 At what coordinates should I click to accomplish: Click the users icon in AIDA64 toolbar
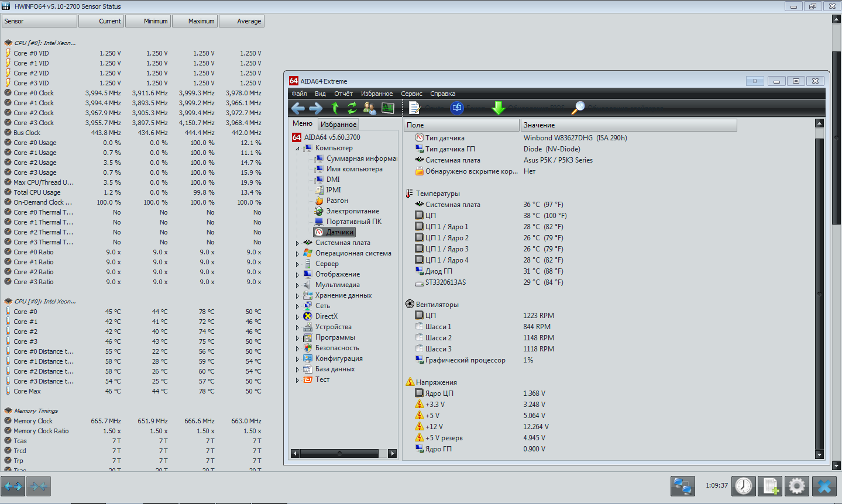pyautogui.click(x=370, y=108)
